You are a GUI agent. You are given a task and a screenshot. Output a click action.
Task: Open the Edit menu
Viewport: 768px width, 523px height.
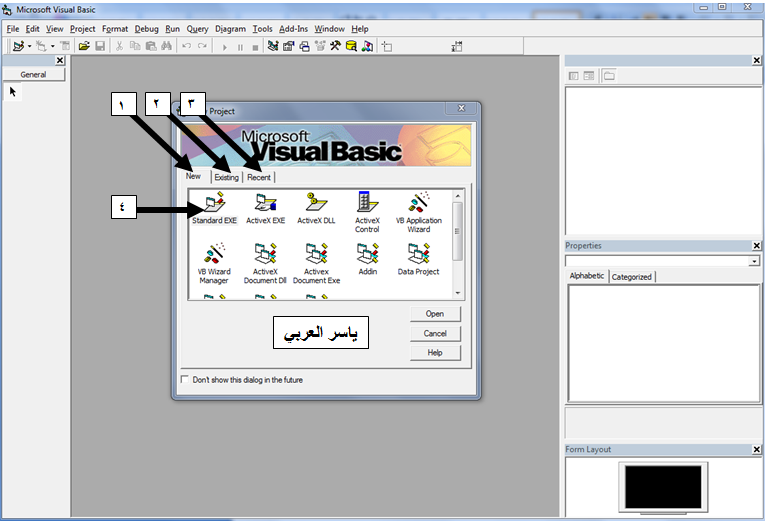tap(32, 29)
